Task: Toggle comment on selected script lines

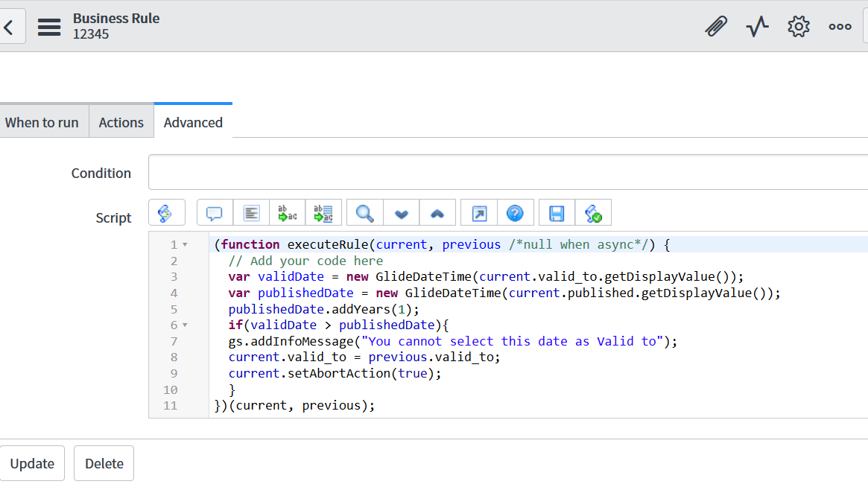Action: [215, 213]
